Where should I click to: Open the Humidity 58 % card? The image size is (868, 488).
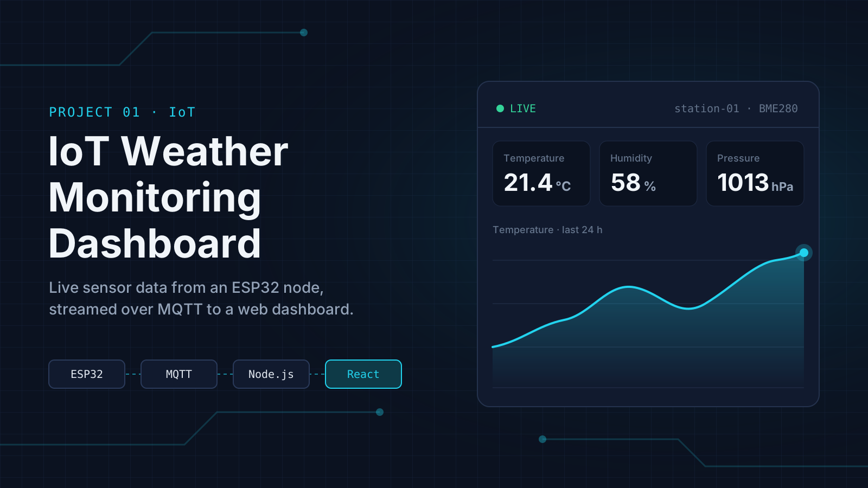pyautogui.click(x=648, y=174)
